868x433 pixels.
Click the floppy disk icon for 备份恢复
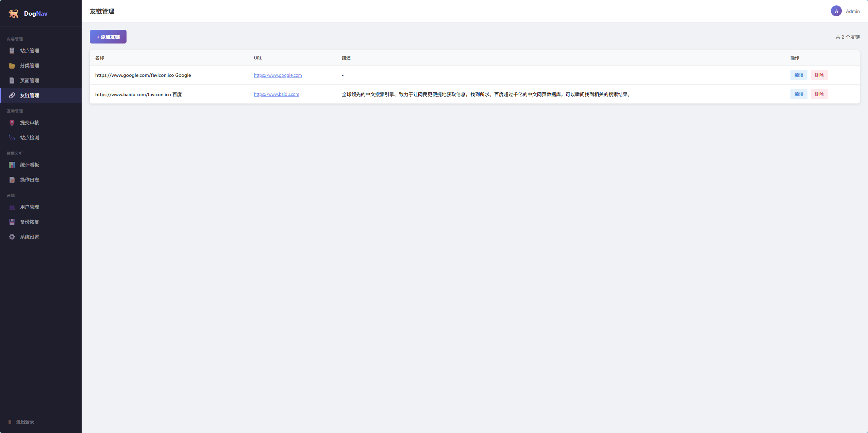click(12, 222)
